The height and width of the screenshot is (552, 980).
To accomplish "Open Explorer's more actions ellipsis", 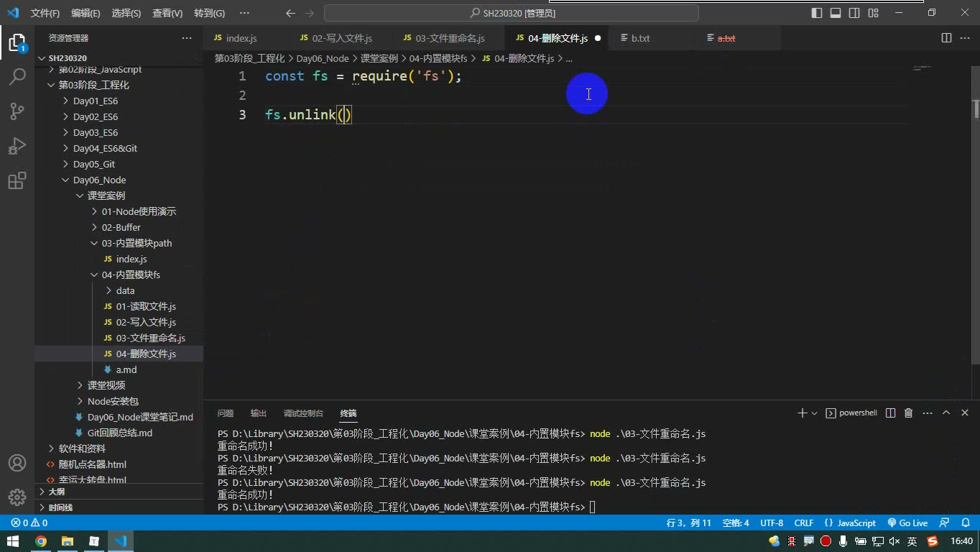I will (x=187, y=38).
